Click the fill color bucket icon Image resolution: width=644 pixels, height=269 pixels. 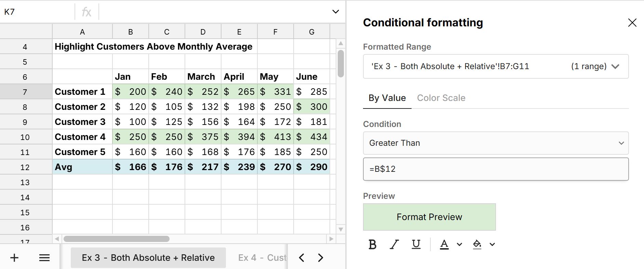[x=477, y=244]
